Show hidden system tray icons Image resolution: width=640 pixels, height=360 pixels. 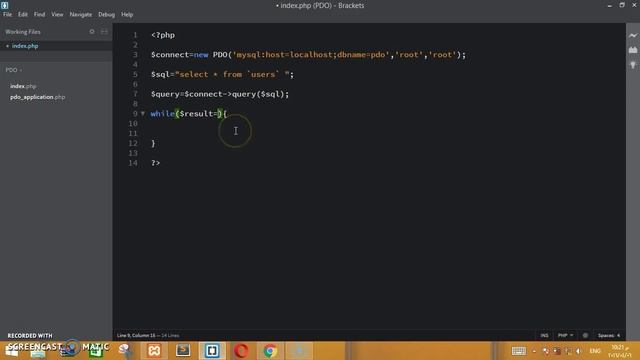[534, 351]
